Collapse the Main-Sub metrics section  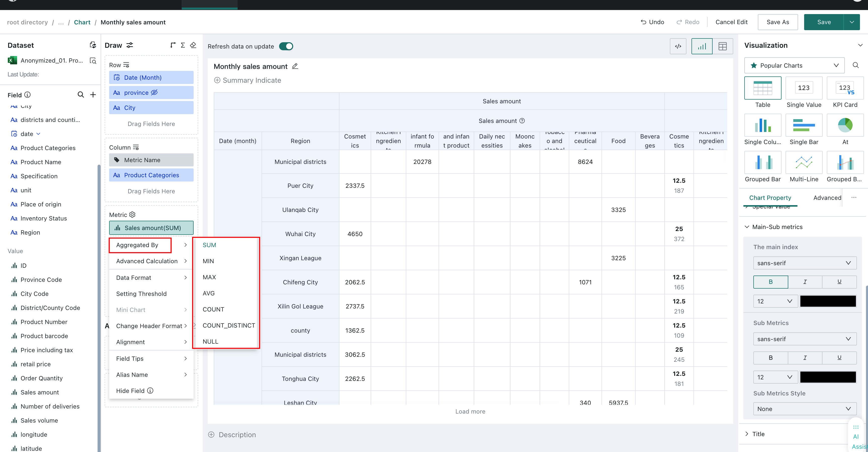click(x=747, y=227)
